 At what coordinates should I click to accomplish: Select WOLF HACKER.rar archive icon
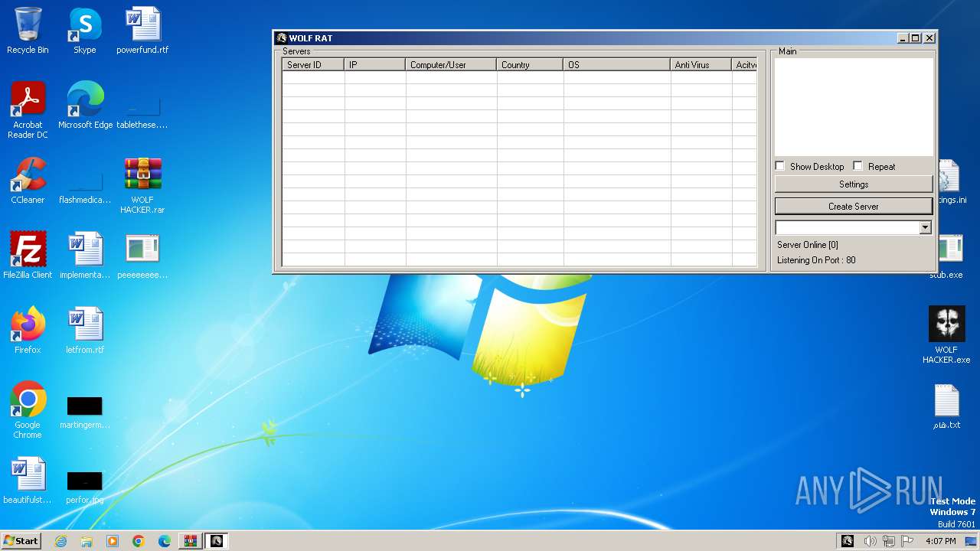point(142,185)
